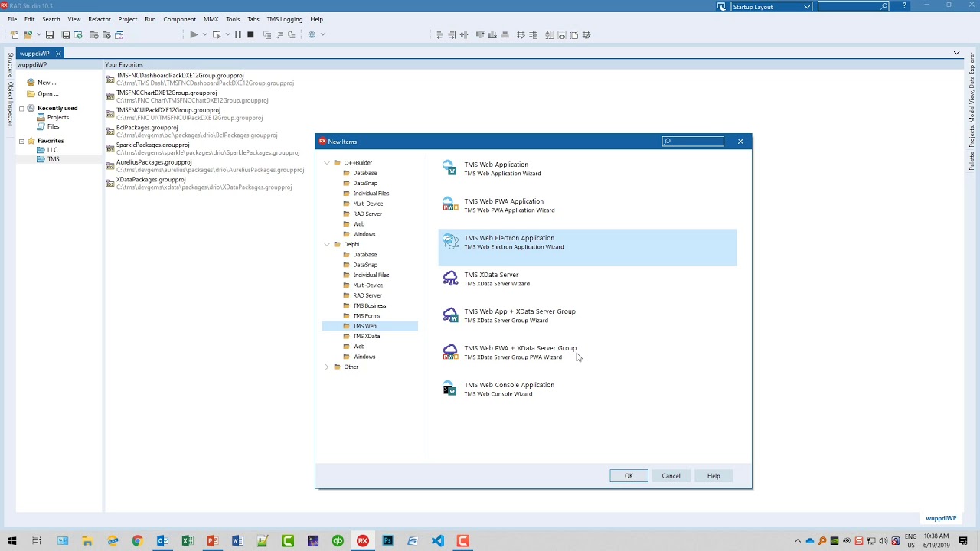Click the TMS Web App + XData Server Group icon

(450, 315)
